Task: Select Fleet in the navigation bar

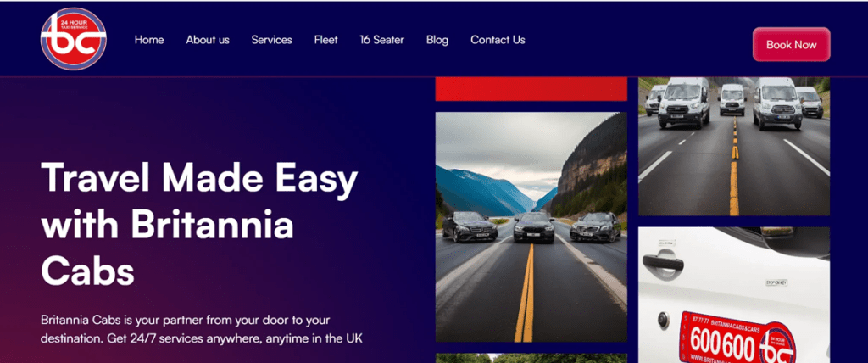Action: 325,40
